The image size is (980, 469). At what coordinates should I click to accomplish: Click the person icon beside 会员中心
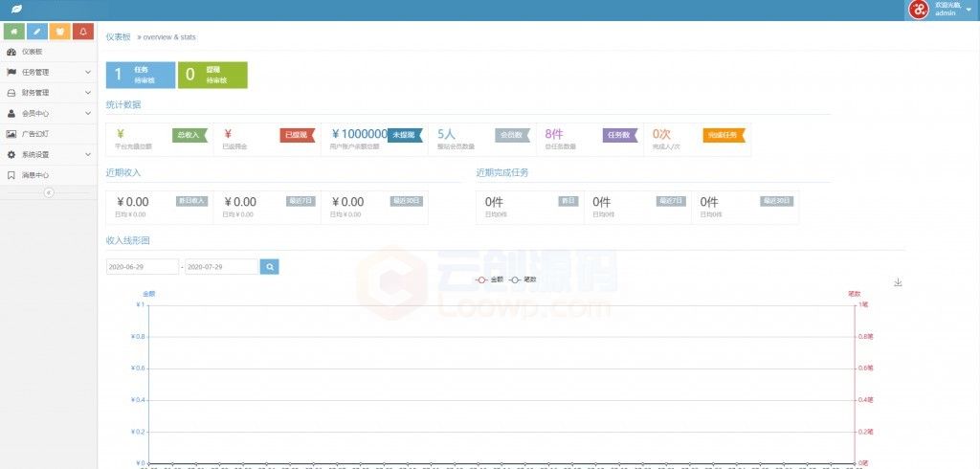point(11,114)
